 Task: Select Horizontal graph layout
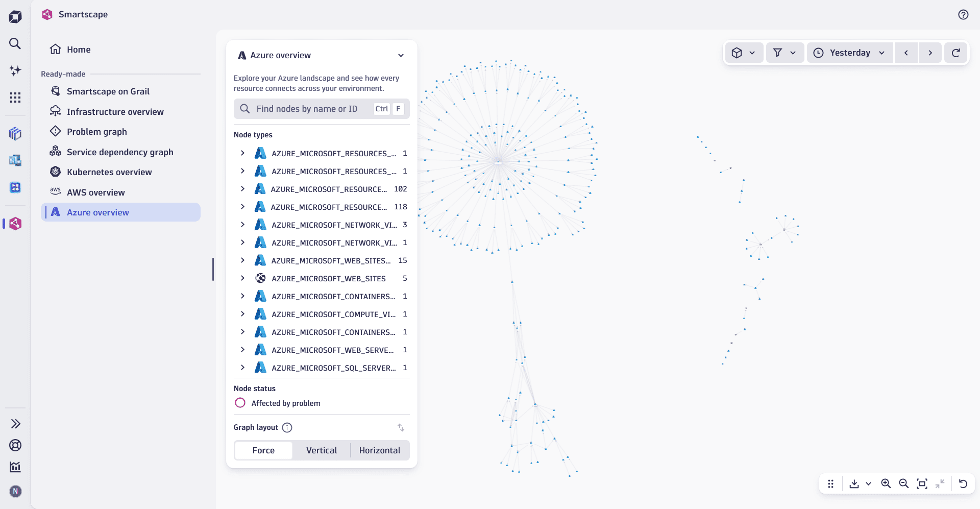coord(380,450)
